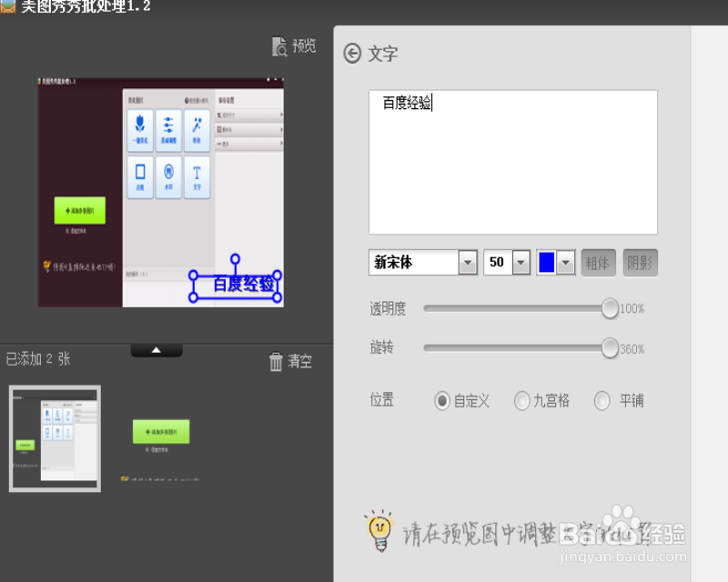Click the font size value 50
The image size is (728, 582).
tap(498, 263)
